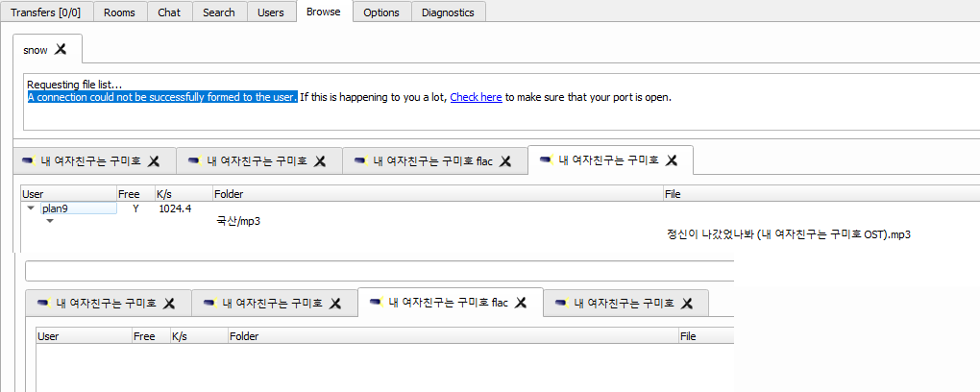
Task: Close the selected upper search tab beside flac
Action: click(x=672, y=160)
